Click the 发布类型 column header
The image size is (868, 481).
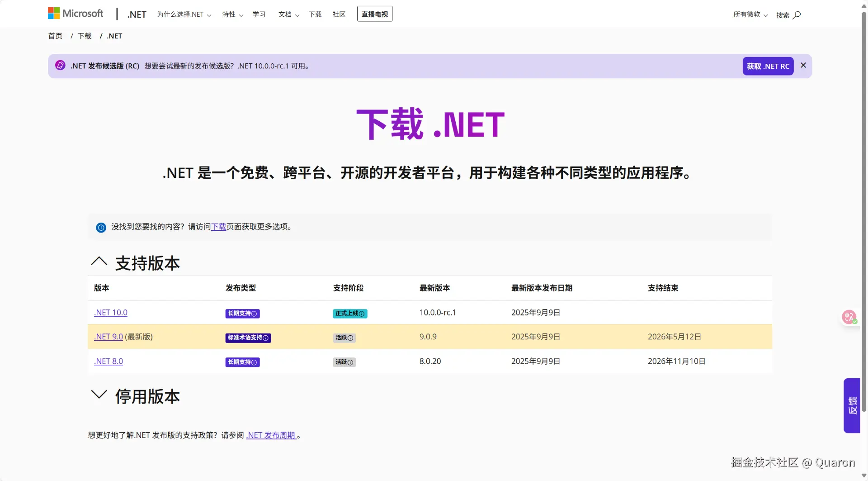(x=241, y=288)
